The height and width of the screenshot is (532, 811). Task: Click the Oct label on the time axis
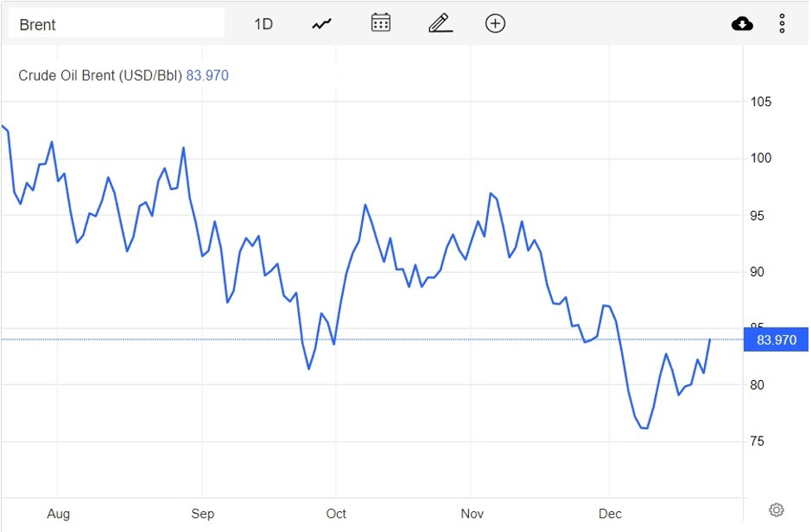336,514
